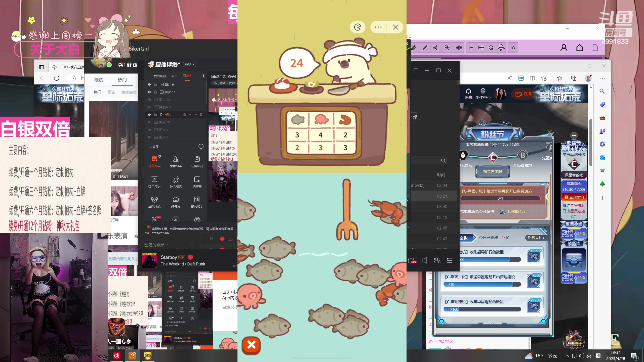644x362 pixels.
Task: Open the playlist queue icon in music player
Action: (x=450, y=260)
